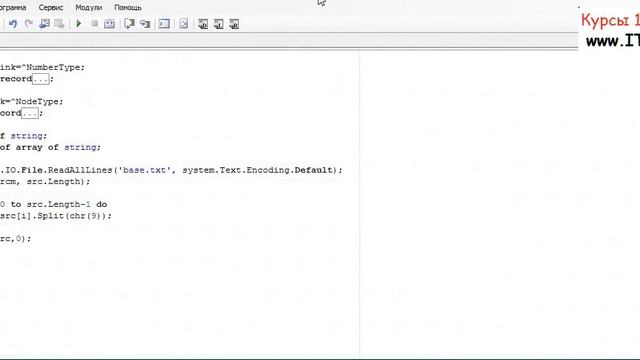Screen dimensions: 640x360
Task: Run the program with the green play icon
Action: tap(79, 24)
